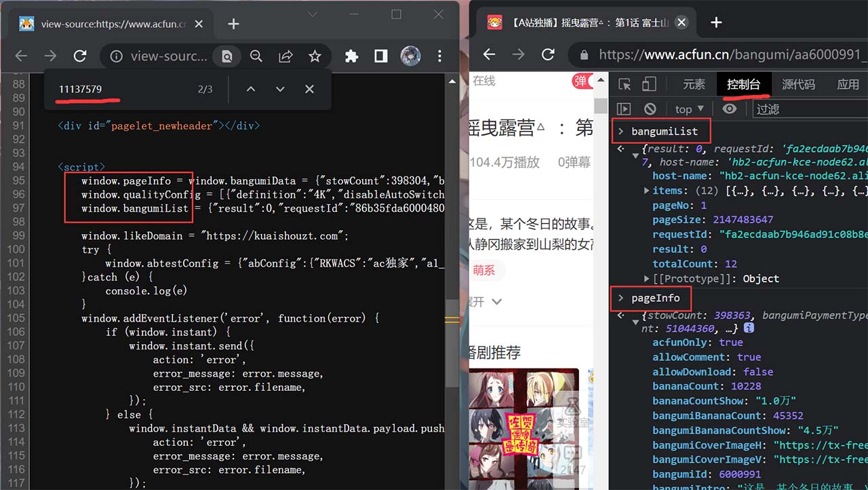The width and height of the screenshot is (868, 490).
Task: Toggle the device toolbar in DevTools
Action: tap(649, 84)
